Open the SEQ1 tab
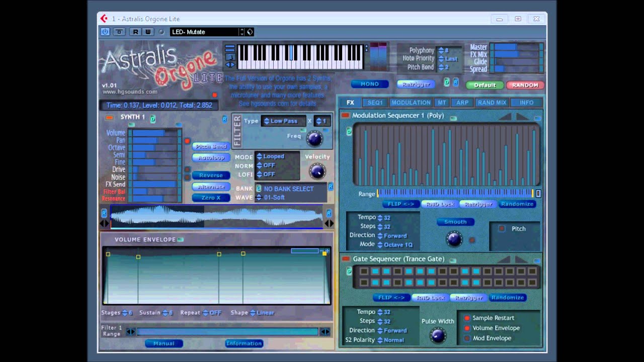This screenshot has width=644, height=362. tap(375, 103)
